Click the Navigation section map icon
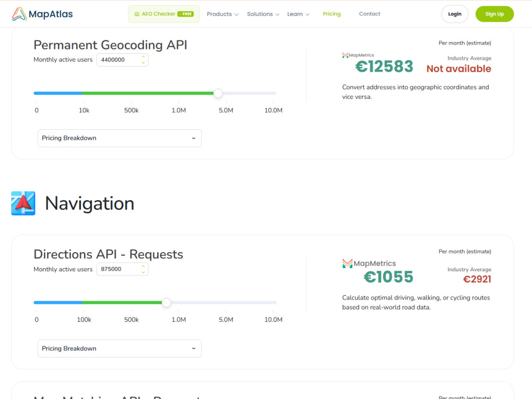The height and width of the screenshot is (399, 532). click(23, 203)
